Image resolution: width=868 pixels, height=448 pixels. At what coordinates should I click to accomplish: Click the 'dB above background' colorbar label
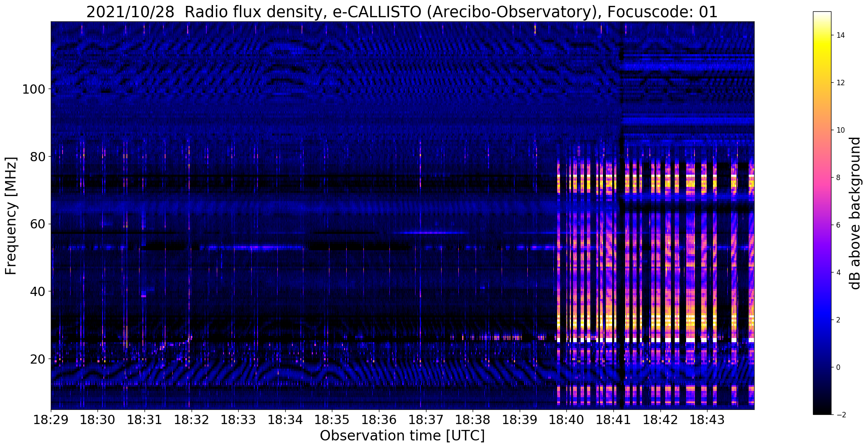tap(855, 213)
